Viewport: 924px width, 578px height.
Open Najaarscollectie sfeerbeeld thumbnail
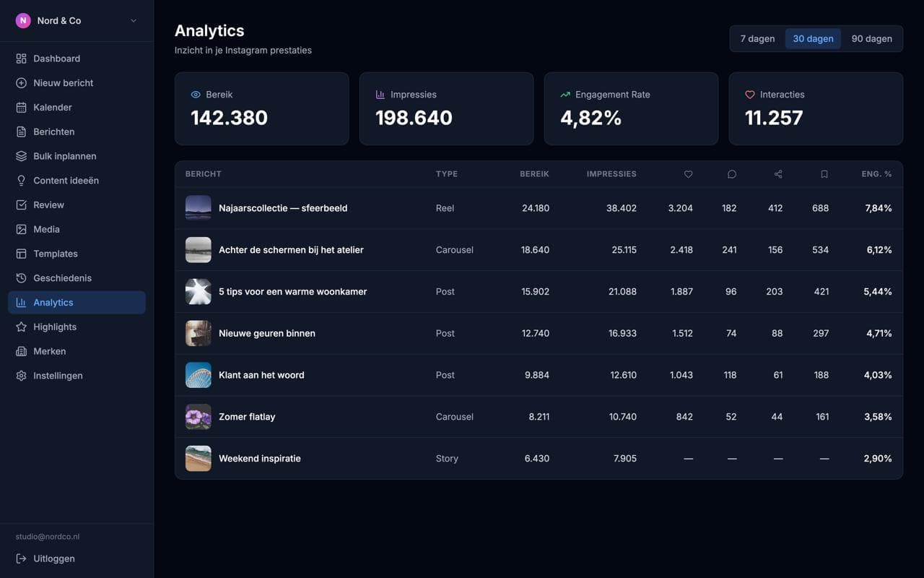pyautogui.click(x=199, y=208)
